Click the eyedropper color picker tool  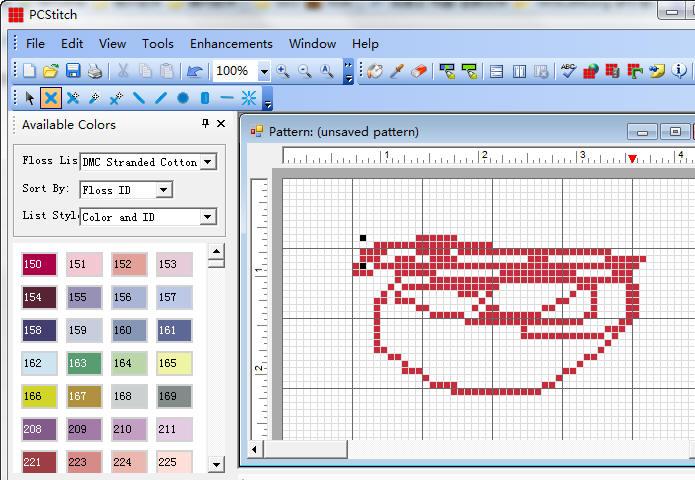pyautogui.click(x=397, y=71)
